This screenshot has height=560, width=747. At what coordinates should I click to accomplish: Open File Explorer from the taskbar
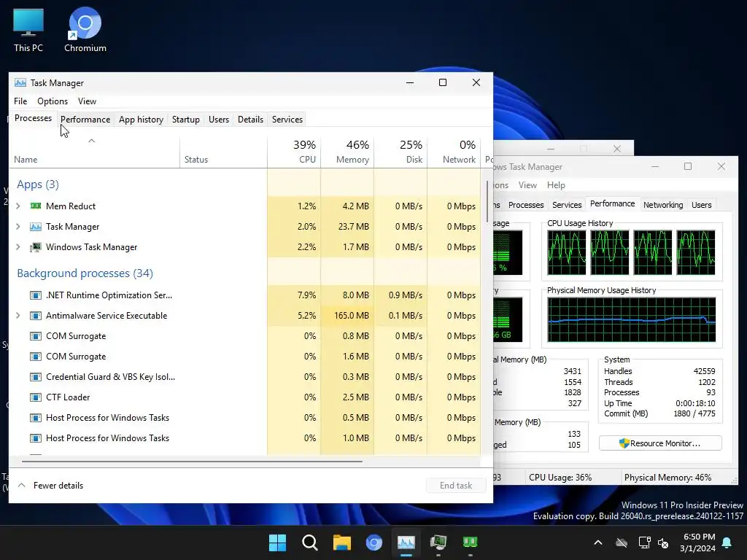(x=341, y=542)
